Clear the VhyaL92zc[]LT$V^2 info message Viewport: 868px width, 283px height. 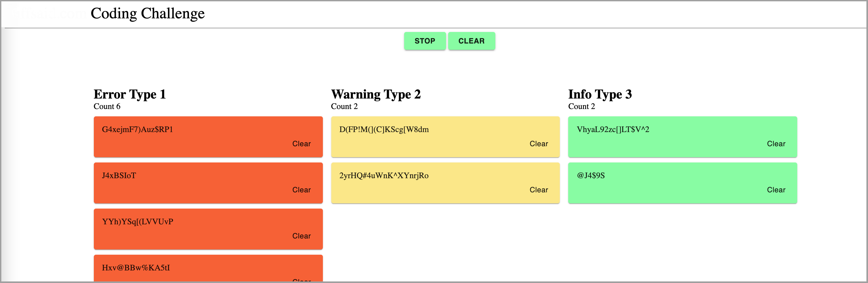[x=776, y=144]
